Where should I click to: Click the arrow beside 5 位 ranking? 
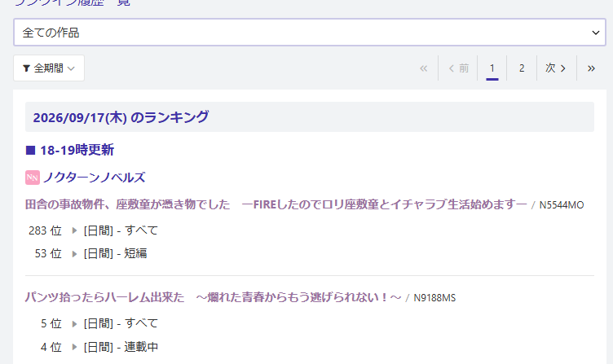point(74,324)
